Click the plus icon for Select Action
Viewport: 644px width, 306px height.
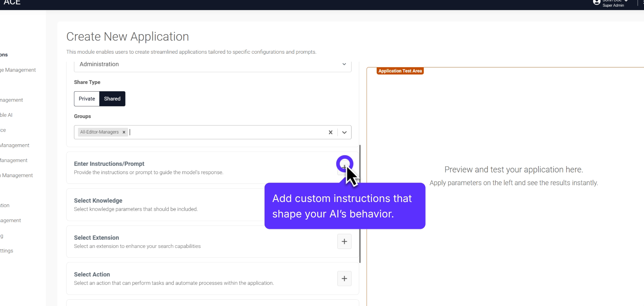click(x=344, y=278)
